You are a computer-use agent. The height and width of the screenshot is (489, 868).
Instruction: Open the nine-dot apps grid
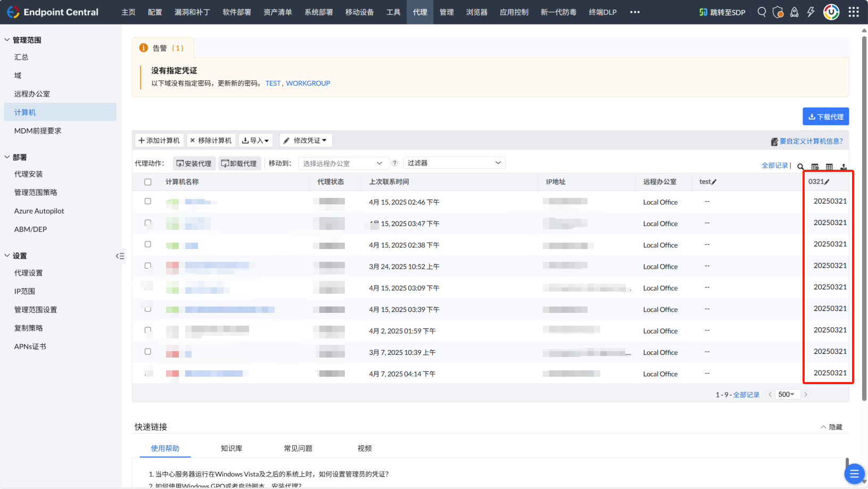(x=854, y=12)
